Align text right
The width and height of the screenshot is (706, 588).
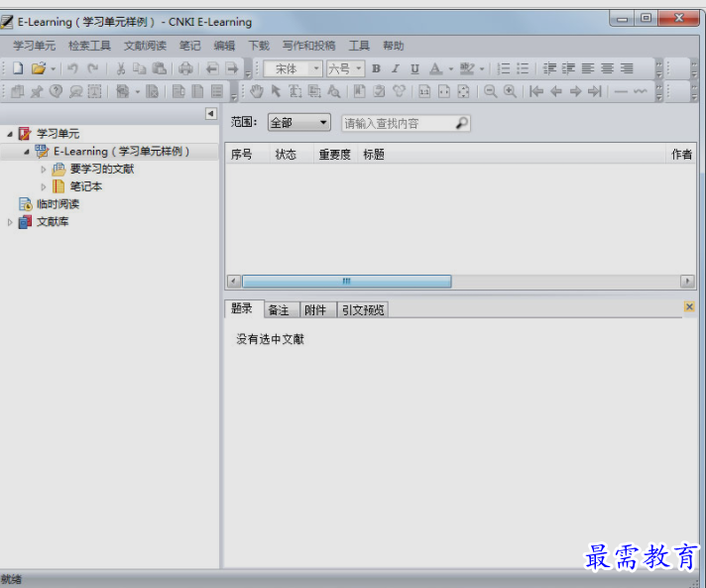(627, 68)
